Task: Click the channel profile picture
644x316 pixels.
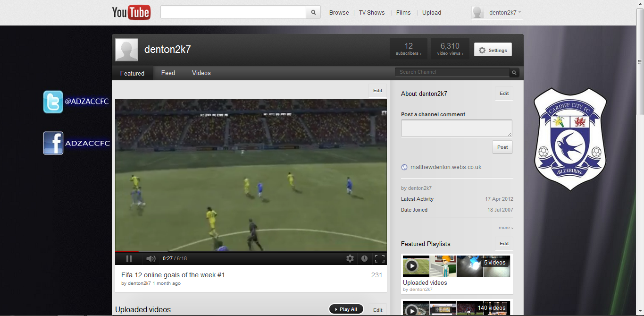Action: tap(127, 50)
